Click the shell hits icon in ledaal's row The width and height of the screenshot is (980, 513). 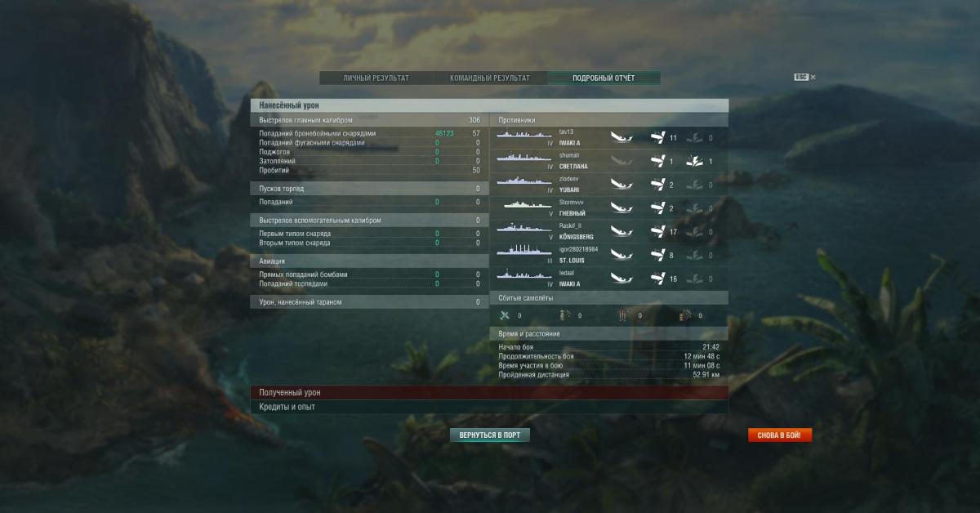657,279
